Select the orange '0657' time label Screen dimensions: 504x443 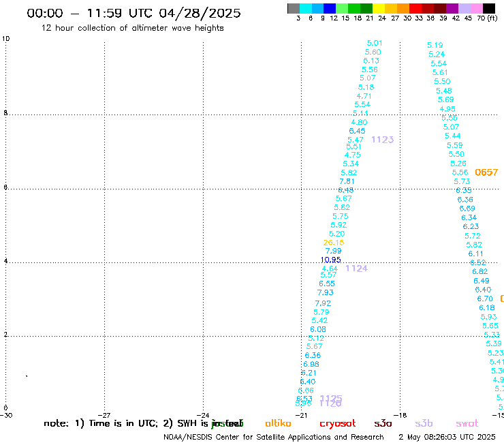point(486,172)
